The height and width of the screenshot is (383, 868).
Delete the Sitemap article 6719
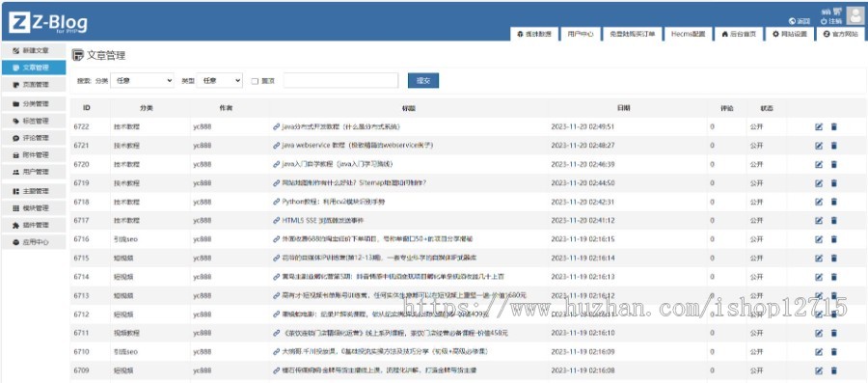[x=833, y=183]
